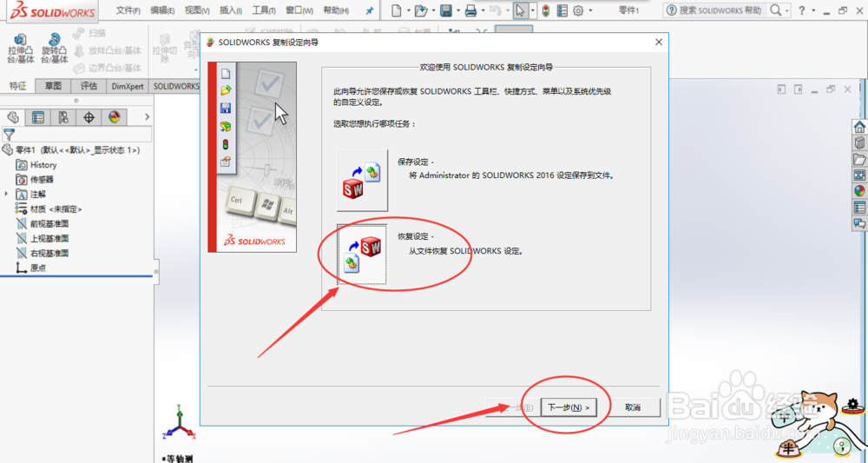The image size is (868, 463).
Task: Select the 传感器 sensors tree item
Action: (35, 180)
